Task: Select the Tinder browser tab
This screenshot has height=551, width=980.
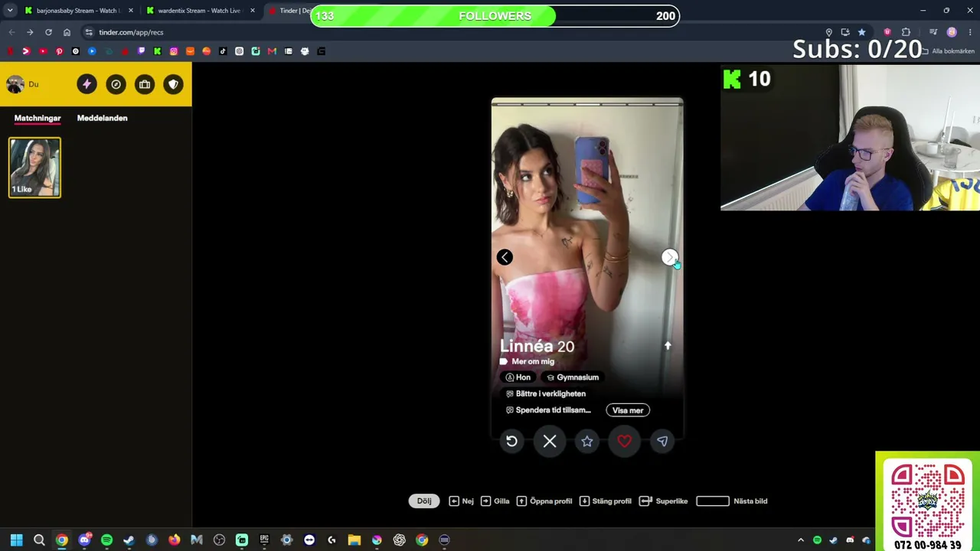Action: pos(289,11)
